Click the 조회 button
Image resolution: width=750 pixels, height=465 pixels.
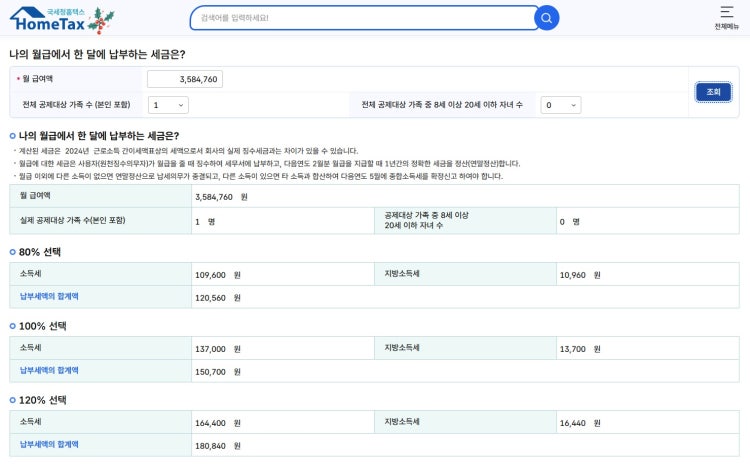(x=713, y=92)
